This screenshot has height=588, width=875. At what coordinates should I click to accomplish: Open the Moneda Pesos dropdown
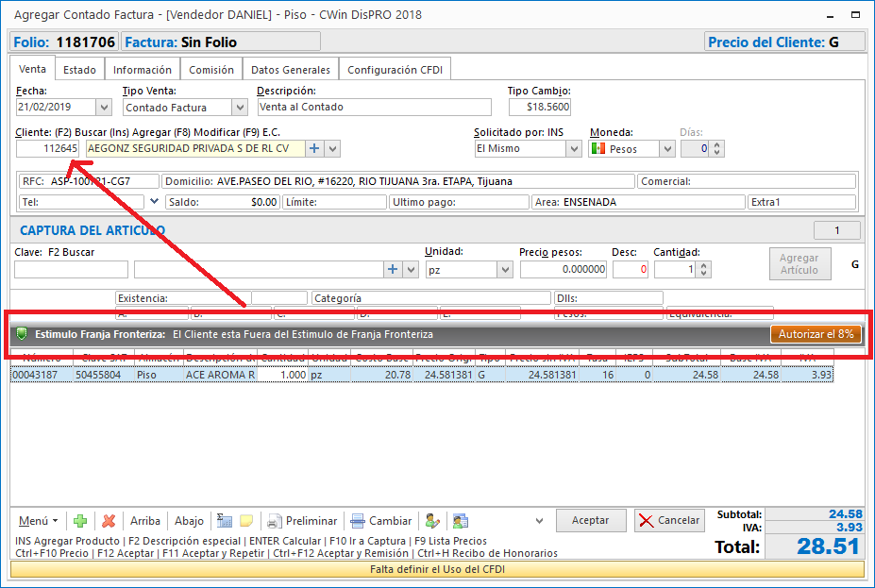667,148
